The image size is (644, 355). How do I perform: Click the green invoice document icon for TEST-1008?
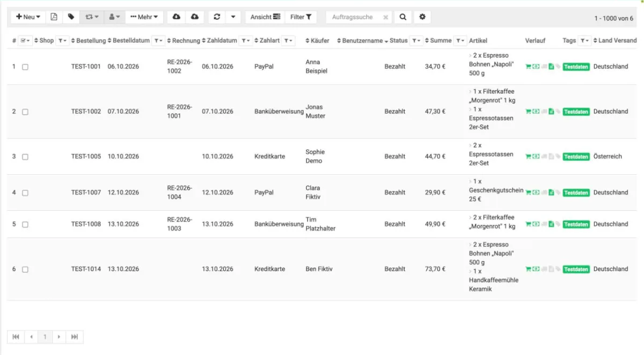pyautogui.click(x=551, y=224)
